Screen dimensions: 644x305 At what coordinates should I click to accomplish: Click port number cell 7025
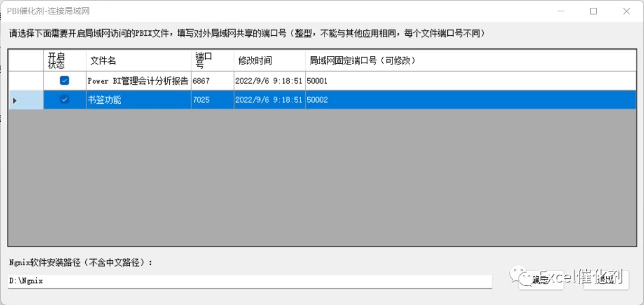coord(212,100)
